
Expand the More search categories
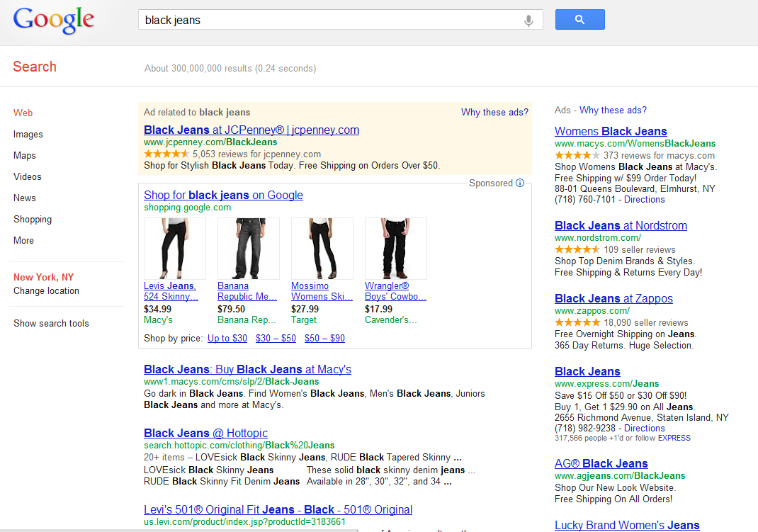pyautogui.click(x=23, y=241)
